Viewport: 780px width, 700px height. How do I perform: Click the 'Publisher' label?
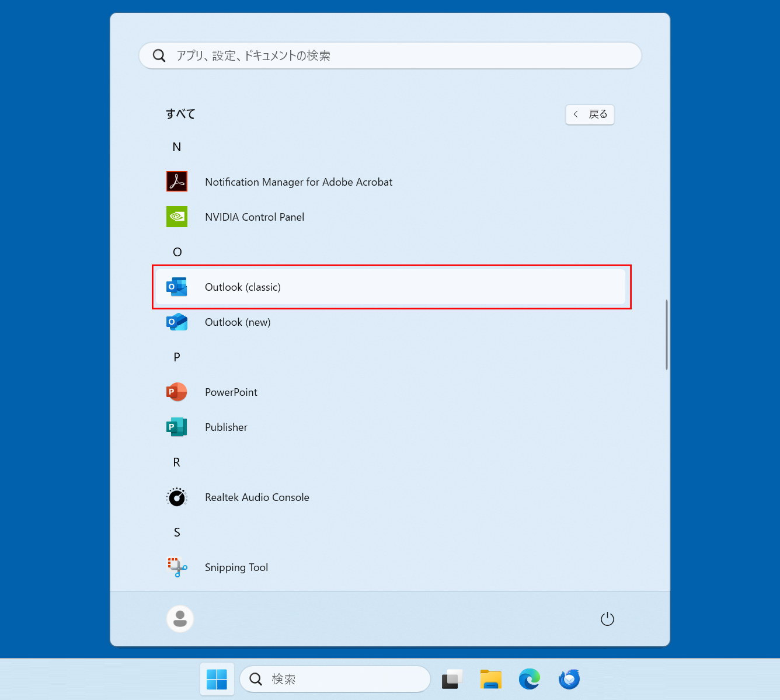pos(226,427)
